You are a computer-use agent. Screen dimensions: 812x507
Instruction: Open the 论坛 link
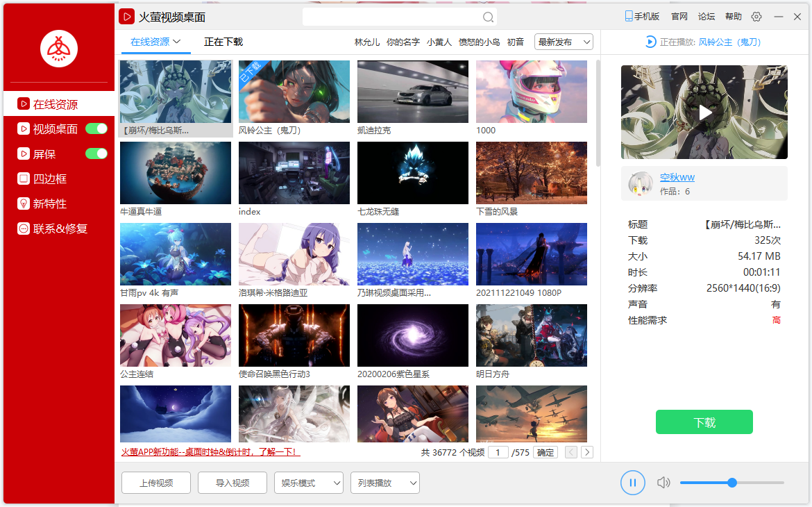[x=707, y=17]
